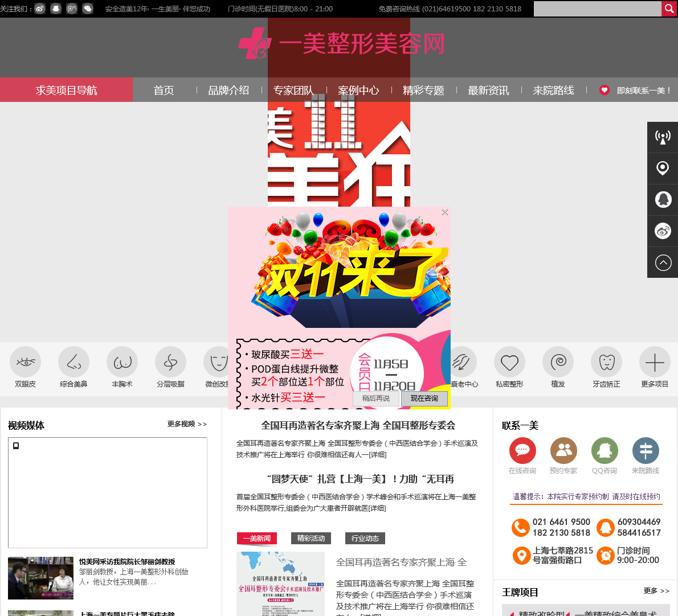
Task: Open 案例中心 nav item
Action: pos(358,90)
